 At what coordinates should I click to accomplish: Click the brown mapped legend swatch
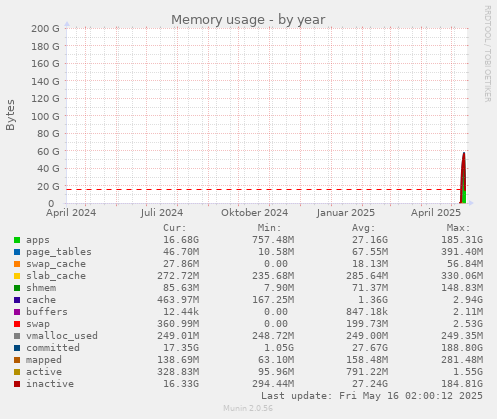click(17, 360)
